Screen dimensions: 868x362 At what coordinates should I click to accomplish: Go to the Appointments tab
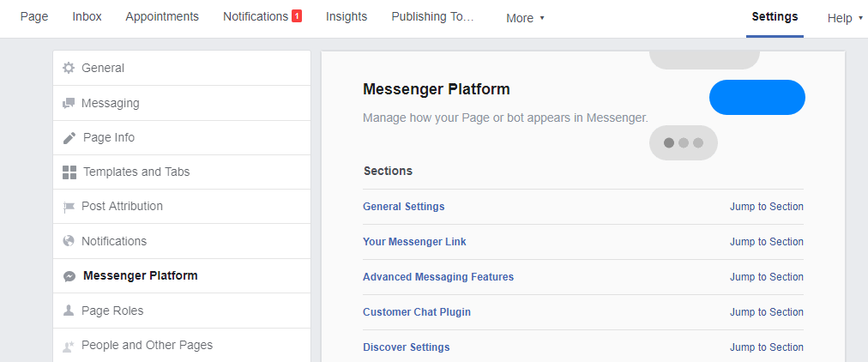tap(162, 16)
